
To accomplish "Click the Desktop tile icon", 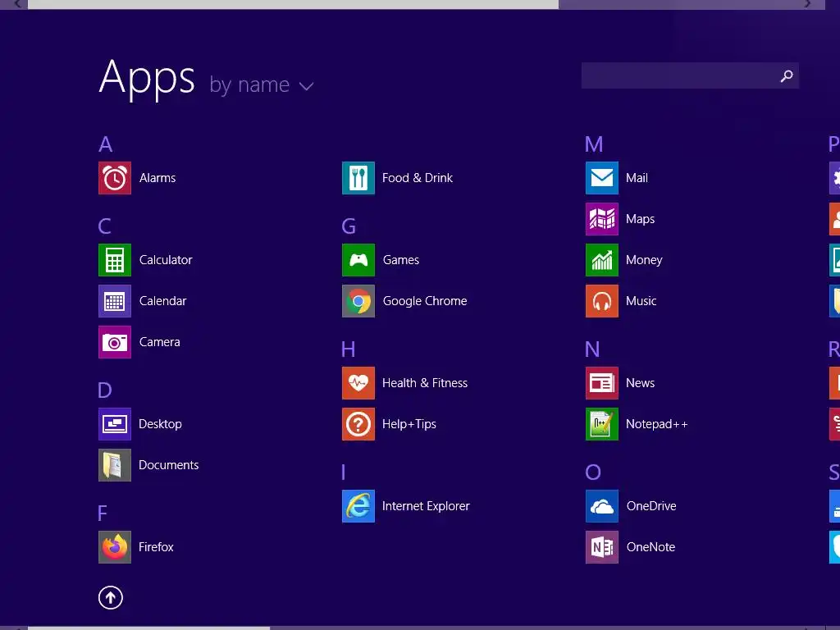I will (x=115, y=424).
